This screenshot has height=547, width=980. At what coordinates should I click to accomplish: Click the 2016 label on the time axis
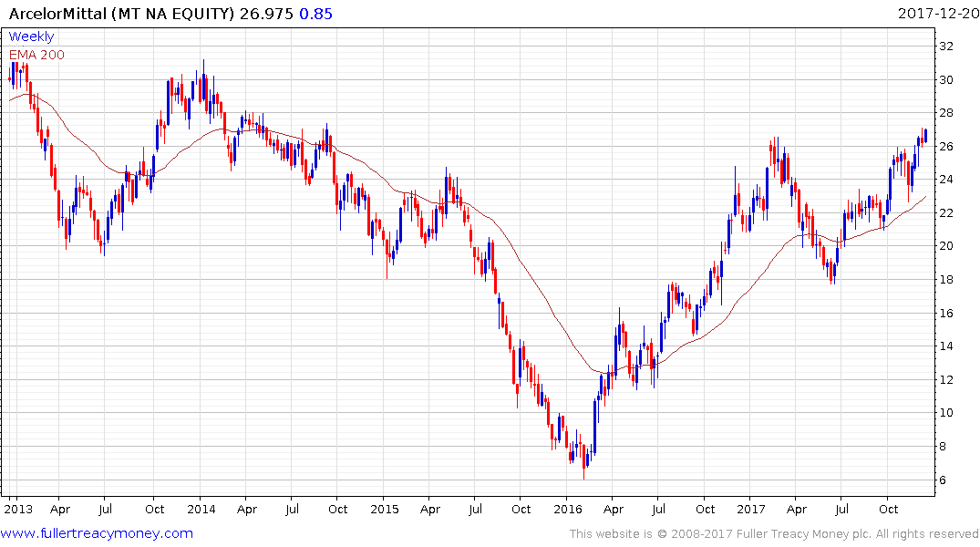click(x=568, y=509)
